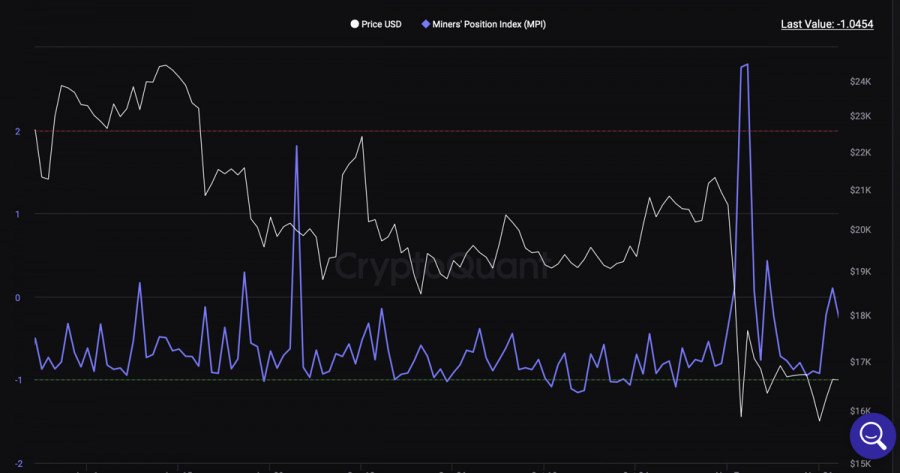Click the -2 value on MPI axis
Viewport: 900px width, 473px height.
click(17, 464)
